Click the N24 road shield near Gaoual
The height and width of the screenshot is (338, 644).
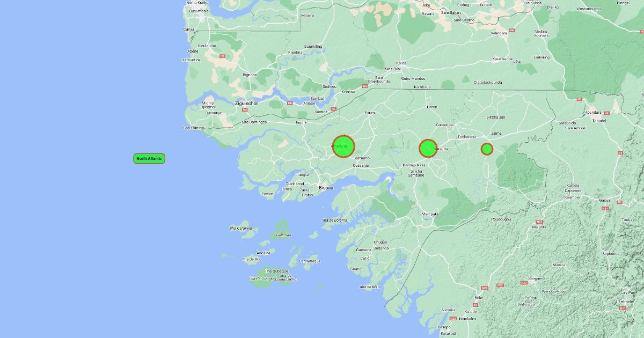[x=605, y=208]
